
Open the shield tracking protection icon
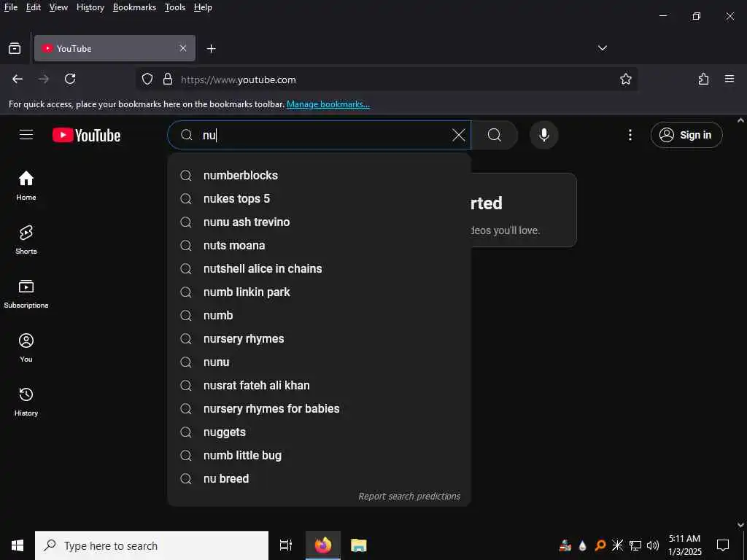click(147, 79)
